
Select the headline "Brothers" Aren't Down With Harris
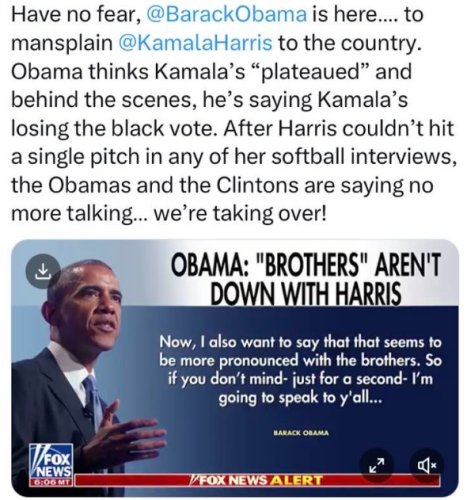pos(305,279)
